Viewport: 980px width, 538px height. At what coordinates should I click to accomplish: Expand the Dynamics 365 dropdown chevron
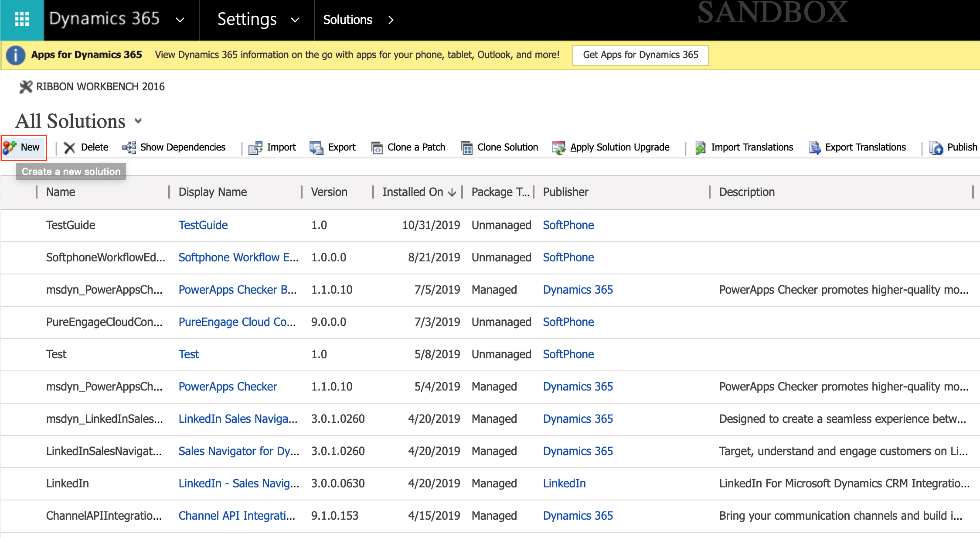coord(180,20)
